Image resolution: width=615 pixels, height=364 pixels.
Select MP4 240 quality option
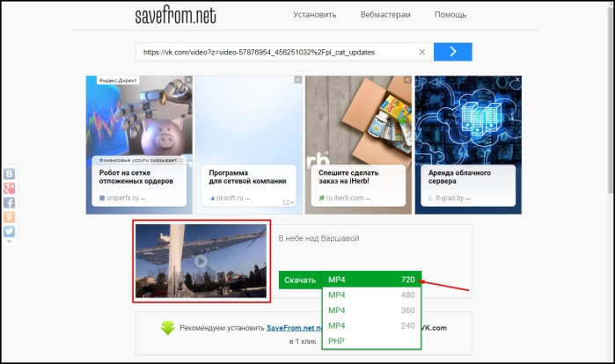(x=371, y=325)
